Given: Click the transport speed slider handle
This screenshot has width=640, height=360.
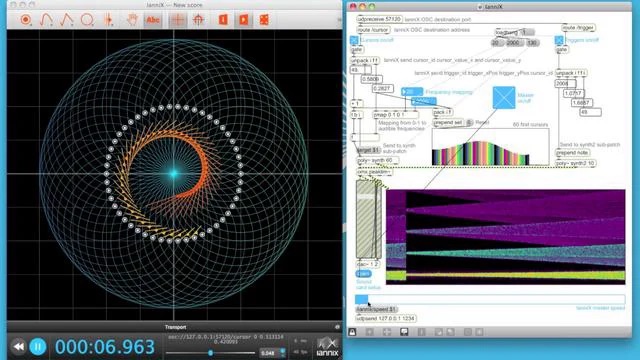Looking at the screenshot, I should tap(211, 353).
